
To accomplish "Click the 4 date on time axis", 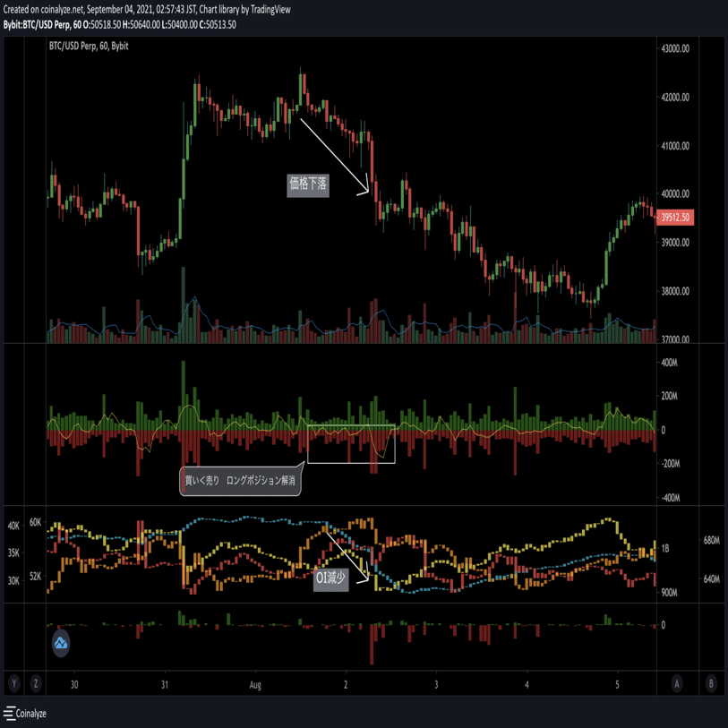I will click(x=527, y=684).
